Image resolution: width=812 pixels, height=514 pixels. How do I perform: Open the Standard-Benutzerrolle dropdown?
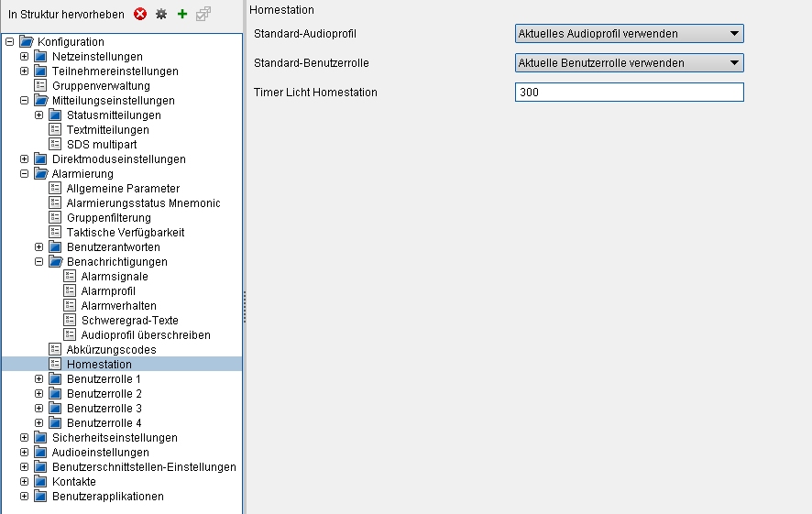click(x=629, y=63)
